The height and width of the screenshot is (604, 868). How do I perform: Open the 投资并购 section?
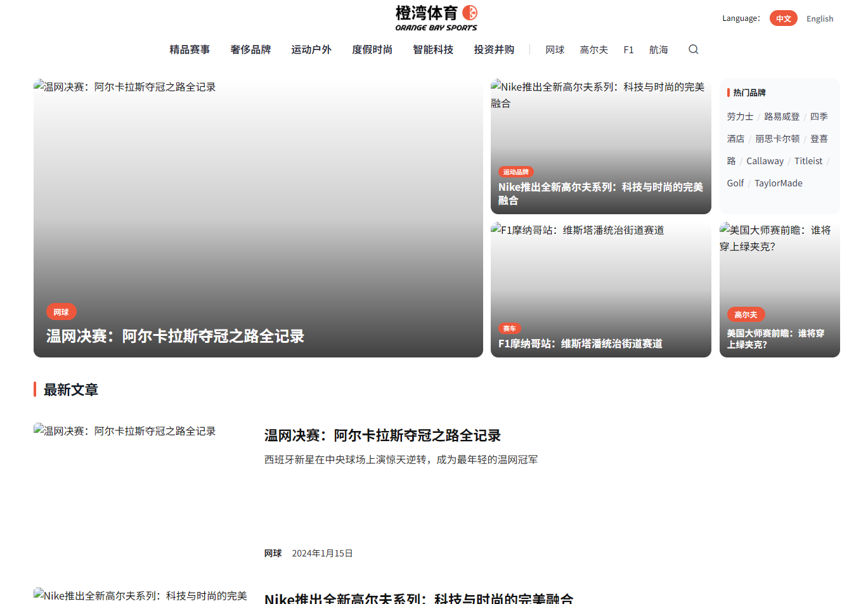tap(494, 49)
